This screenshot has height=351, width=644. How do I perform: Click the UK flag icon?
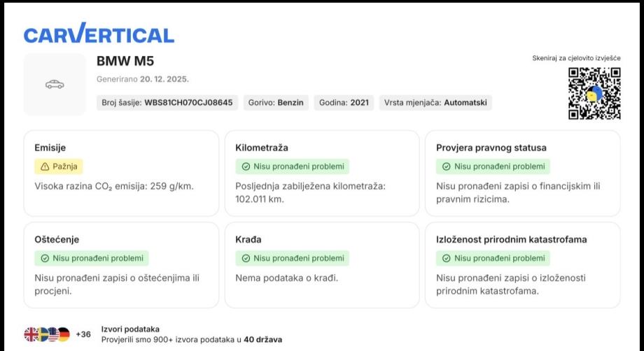[31, 334]
